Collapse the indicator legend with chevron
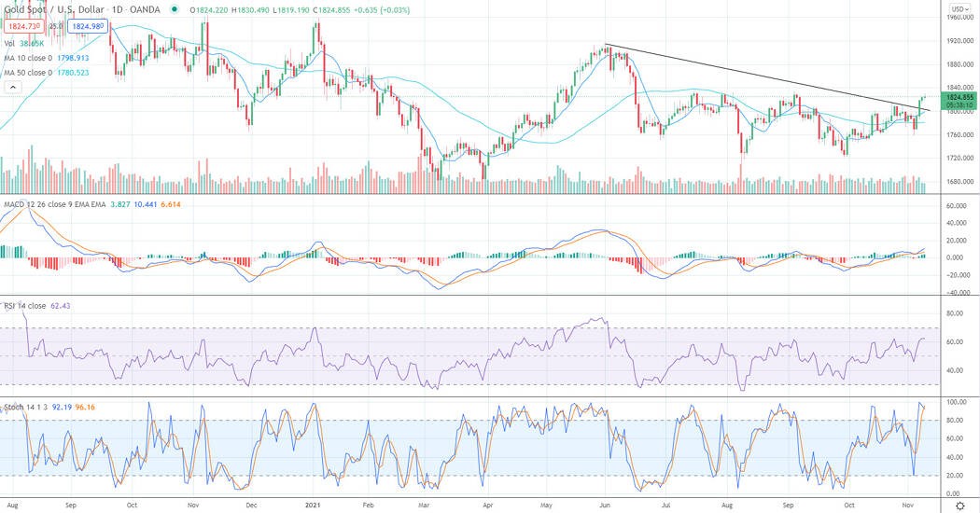 coord(12,88)
